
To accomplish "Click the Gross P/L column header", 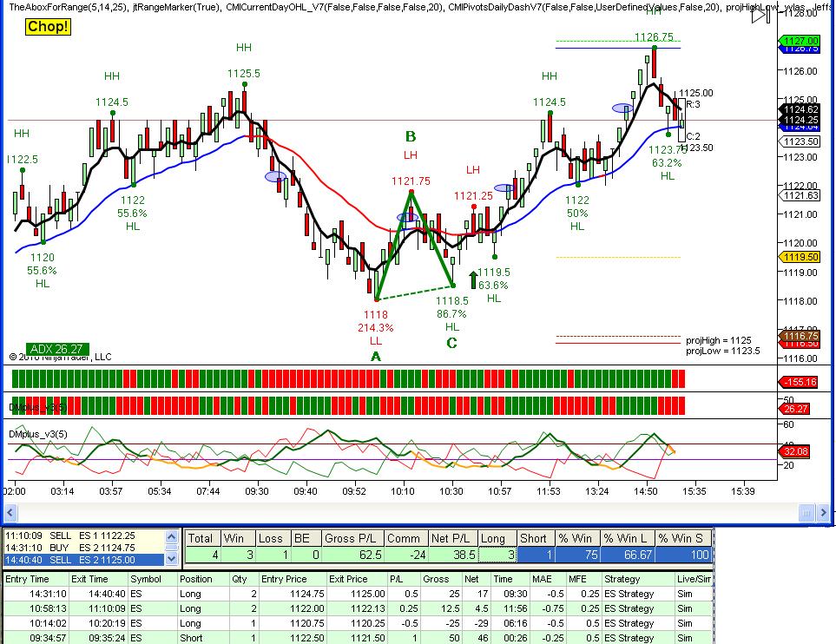I will pos(352,538).
